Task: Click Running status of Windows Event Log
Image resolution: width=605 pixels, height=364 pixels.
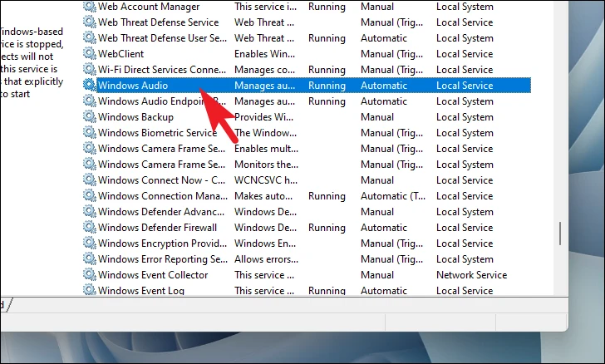Action: point(327,291)
